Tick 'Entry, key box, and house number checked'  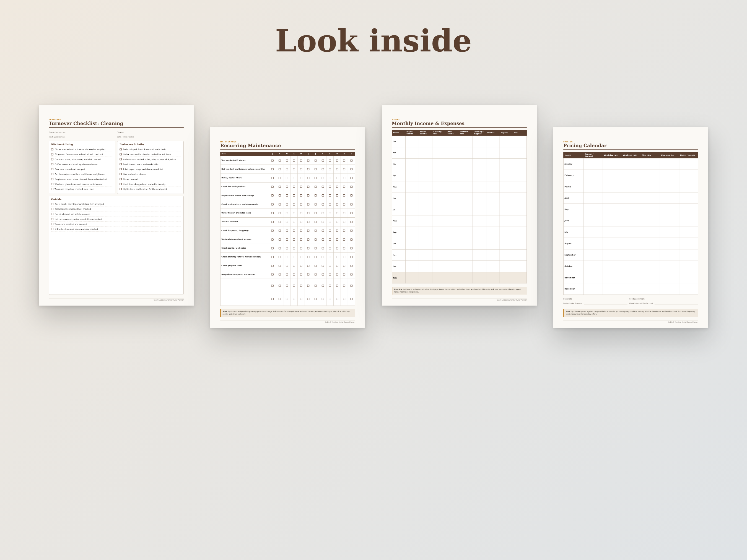(x=52, y=229)
